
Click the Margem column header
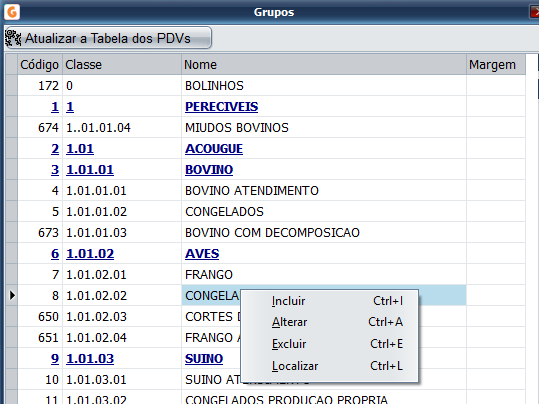tap(496, 65)
